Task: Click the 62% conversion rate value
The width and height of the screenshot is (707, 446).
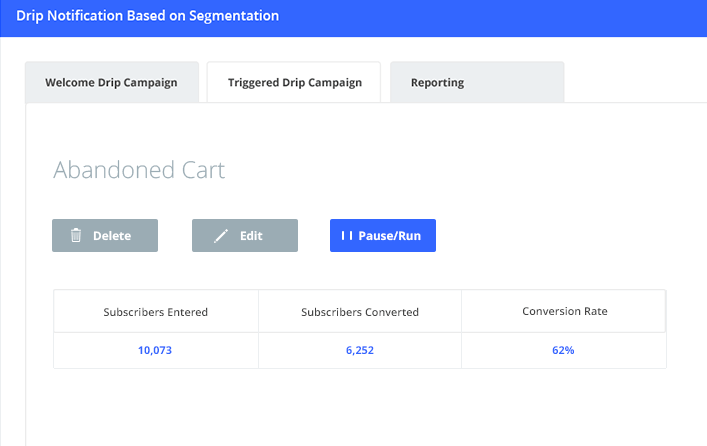Action: (564, 350)
